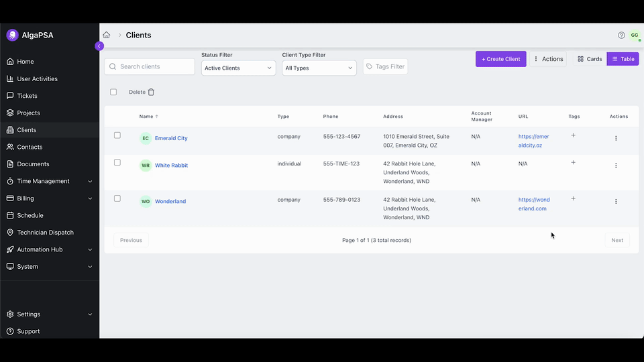Open Projects in the sidebar
Screen dimensions: 644x362
49,113
